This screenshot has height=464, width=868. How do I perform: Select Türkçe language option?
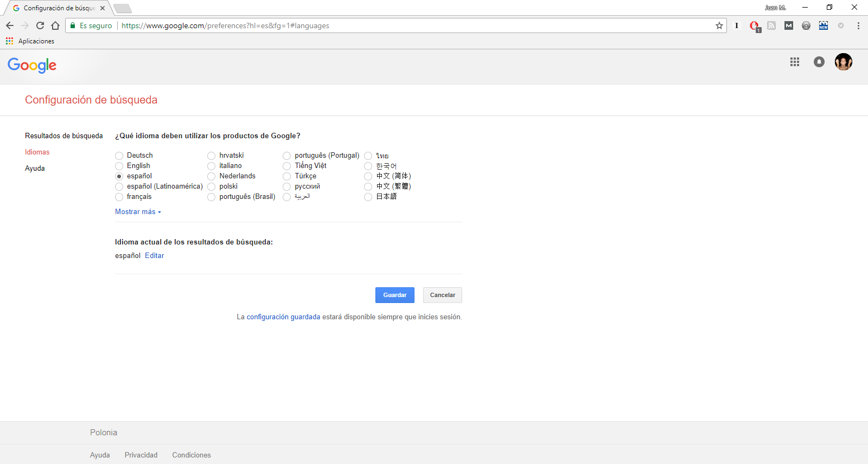tap(287, 177)
